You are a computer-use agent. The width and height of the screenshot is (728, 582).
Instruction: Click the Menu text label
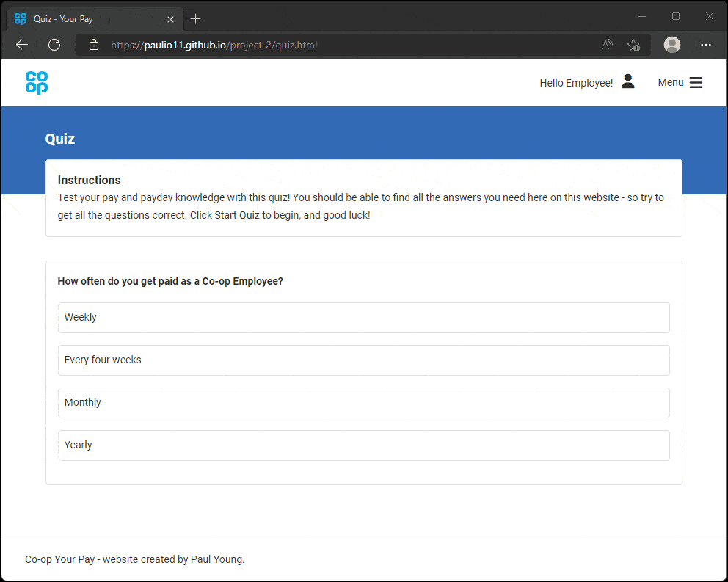[x=670, y=83]
